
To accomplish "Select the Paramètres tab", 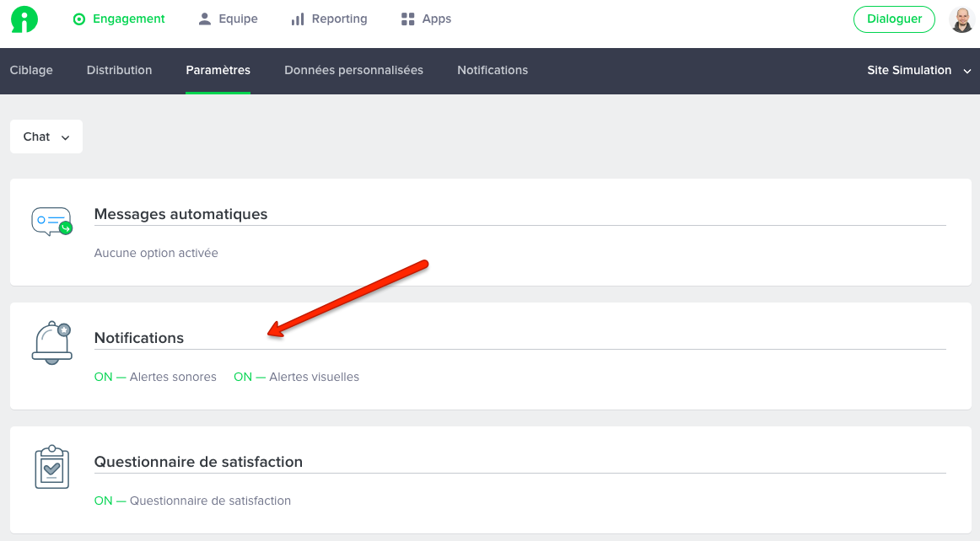I will (218, 71).
